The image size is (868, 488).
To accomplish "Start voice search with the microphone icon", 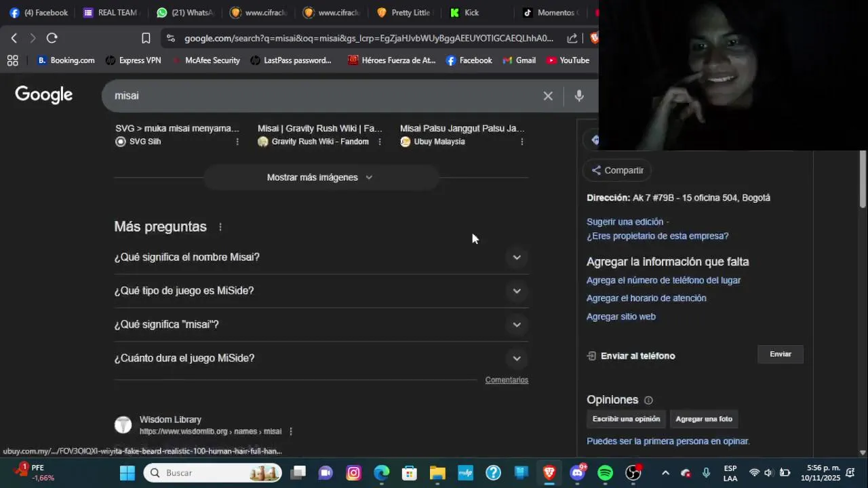I will 579,96.
